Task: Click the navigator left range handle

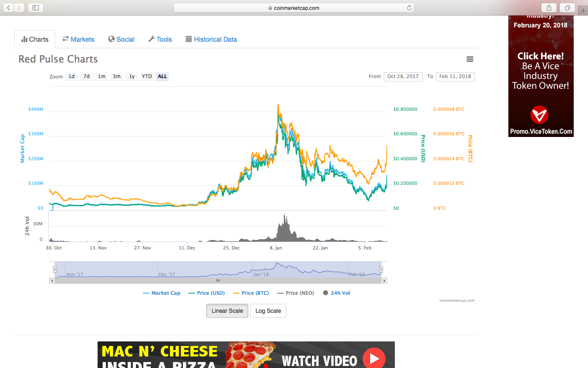Action: 55,269
